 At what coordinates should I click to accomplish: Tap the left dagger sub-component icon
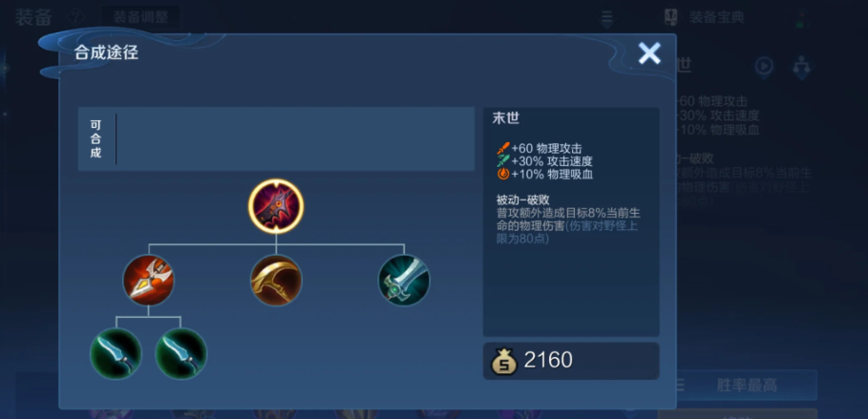click(x=116, y=354)
